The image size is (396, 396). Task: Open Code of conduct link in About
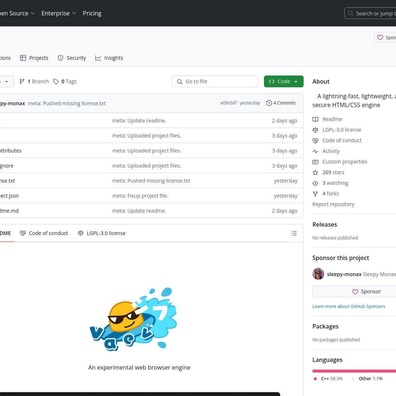pos(342,140)
